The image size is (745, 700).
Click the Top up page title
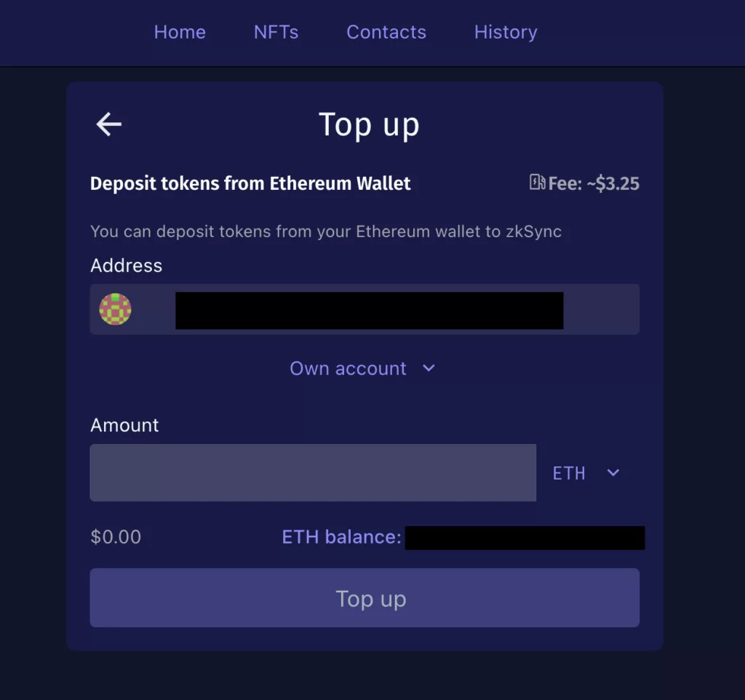click(369, 124)
